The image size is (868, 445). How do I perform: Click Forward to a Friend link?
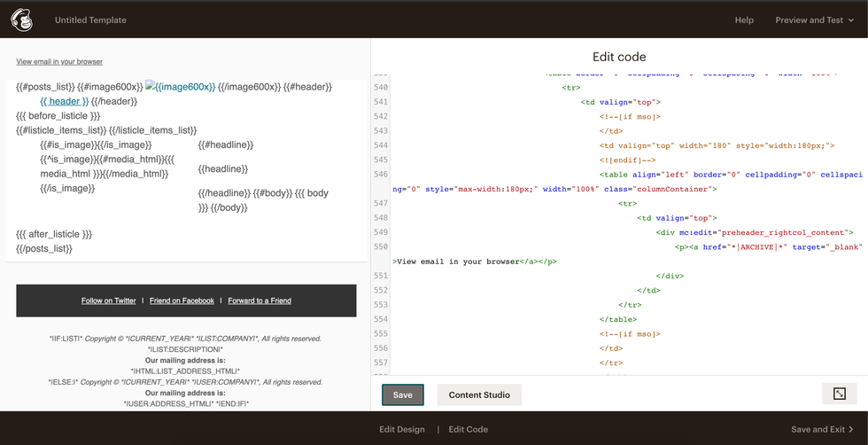tap(260, 301)
